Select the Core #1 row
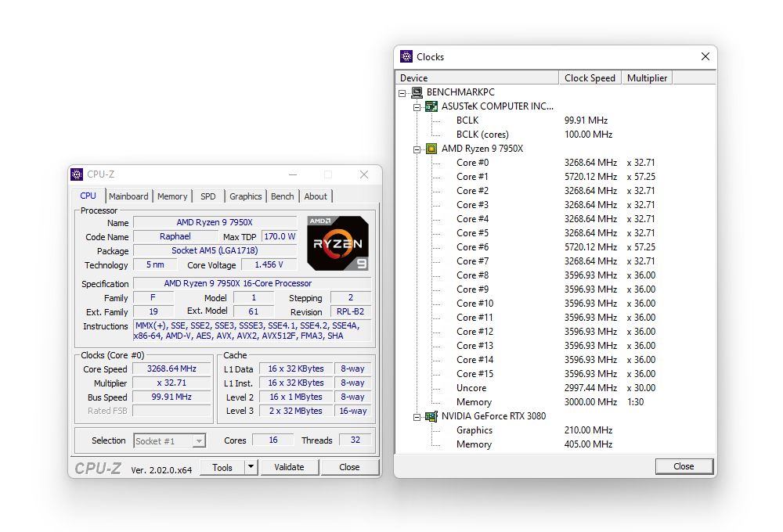Image resolution: width=783 pixels, height=532 pixels. (x=556, y=177)
